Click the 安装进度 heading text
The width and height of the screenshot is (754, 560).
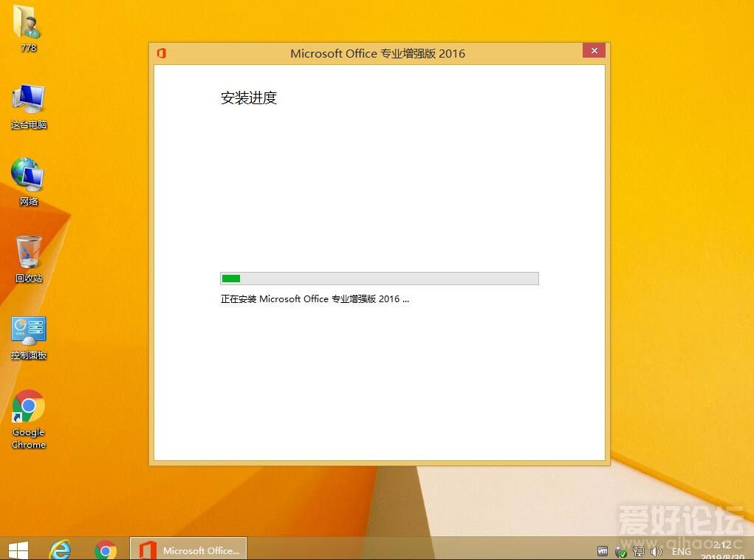tap(249, 98)
